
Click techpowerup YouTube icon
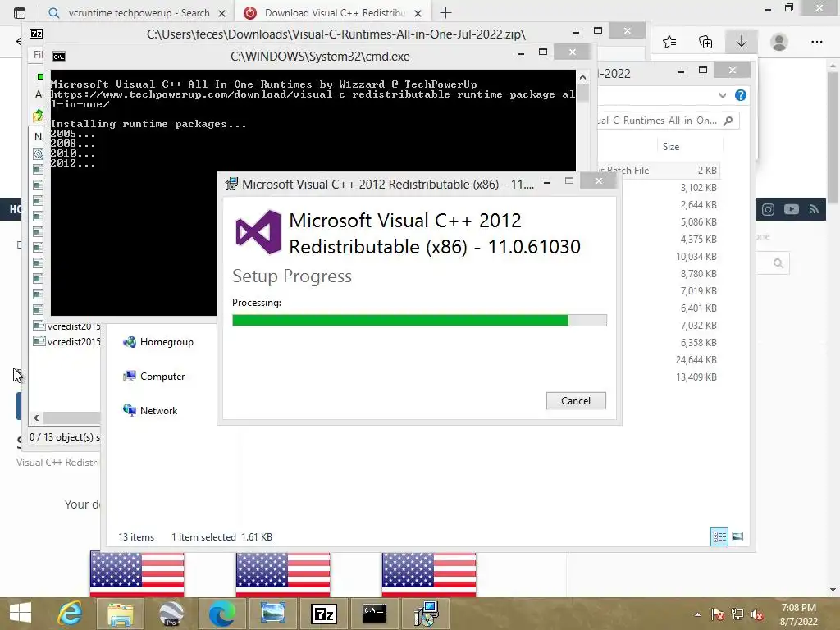click(x=792, y=209)
